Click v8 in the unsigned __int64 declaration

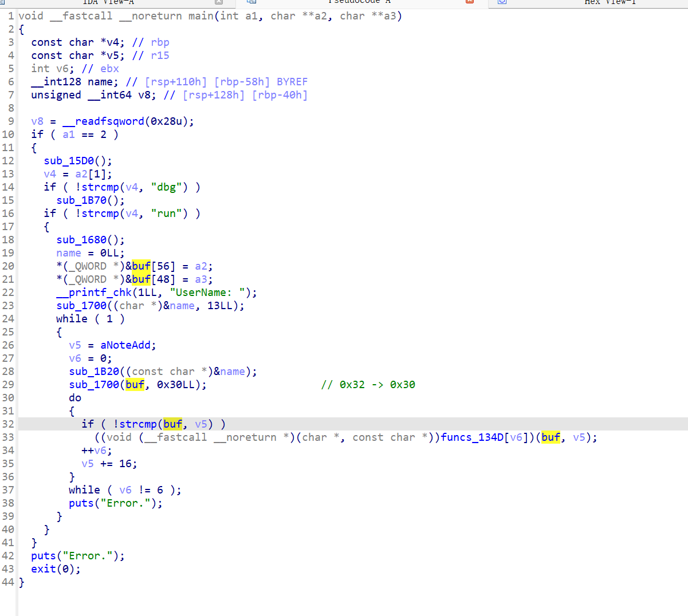(144, 95)
